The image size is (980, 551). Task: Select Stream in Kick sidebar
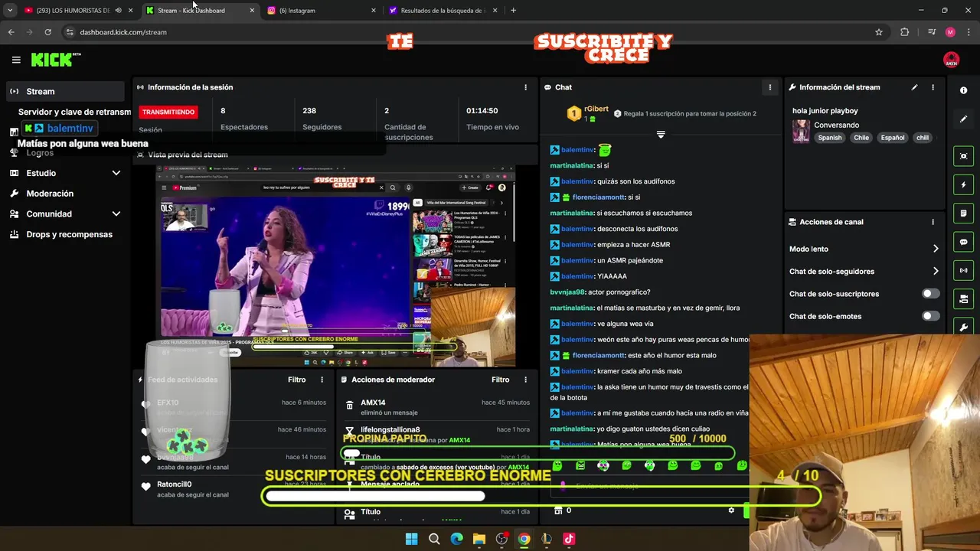(65, 91)
